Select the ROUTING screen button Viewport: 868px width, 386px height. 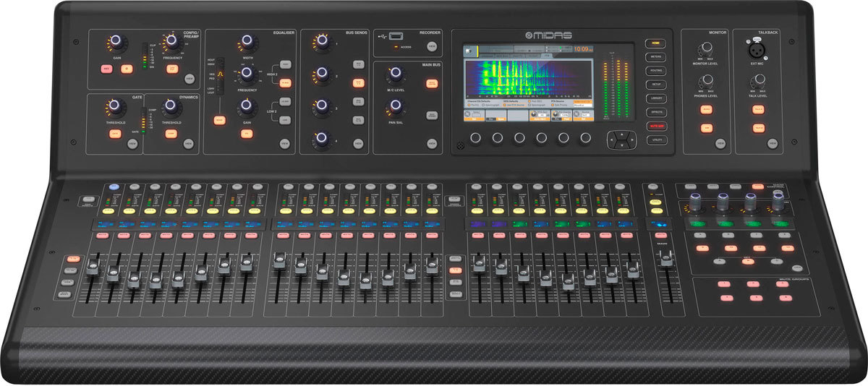click(655, 71)
